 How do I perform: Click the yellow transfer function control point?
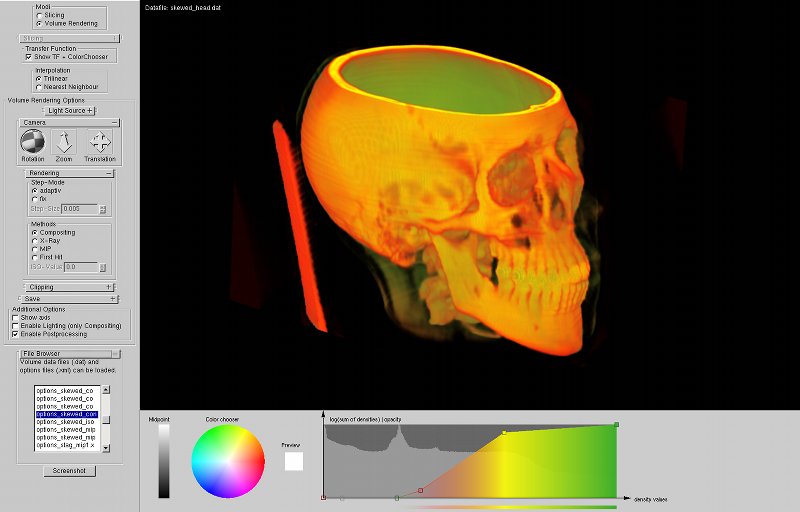[x=504, y=433]
